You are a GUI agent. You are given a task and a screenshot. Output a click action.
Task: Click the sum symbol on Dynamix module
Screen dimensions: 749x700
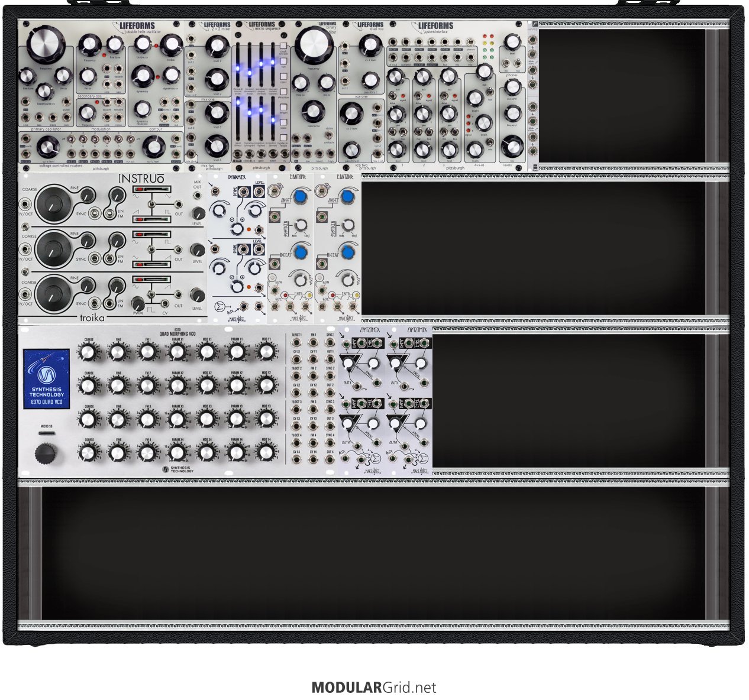(x=220, y=306)
